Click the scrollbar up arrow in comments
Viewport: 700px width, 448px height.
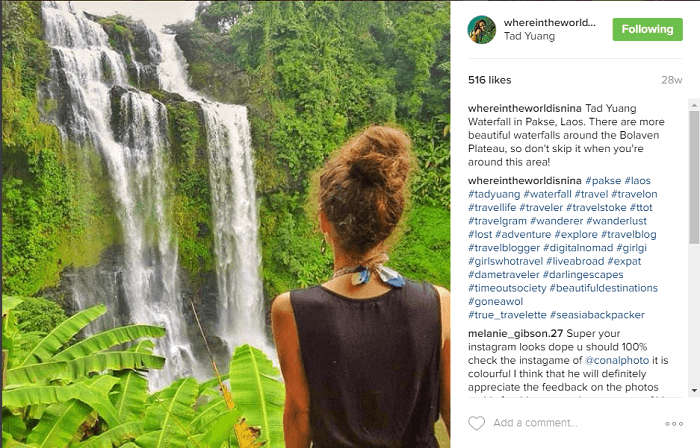tap(694, 104)
